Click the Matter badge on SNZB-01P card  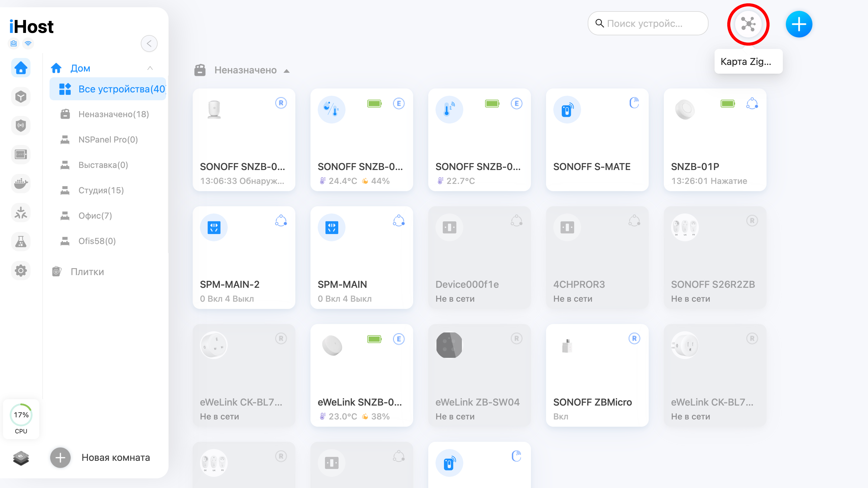click(752, 104)
